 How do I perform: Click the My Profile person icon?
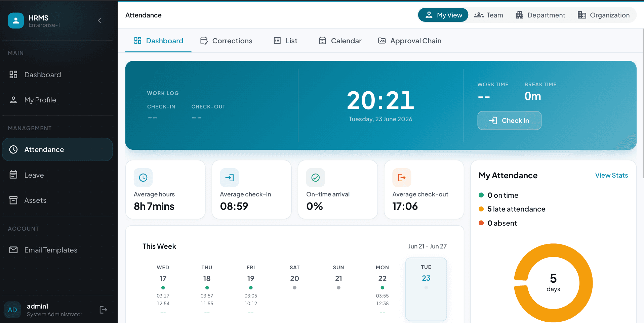(x=13, y=100)
